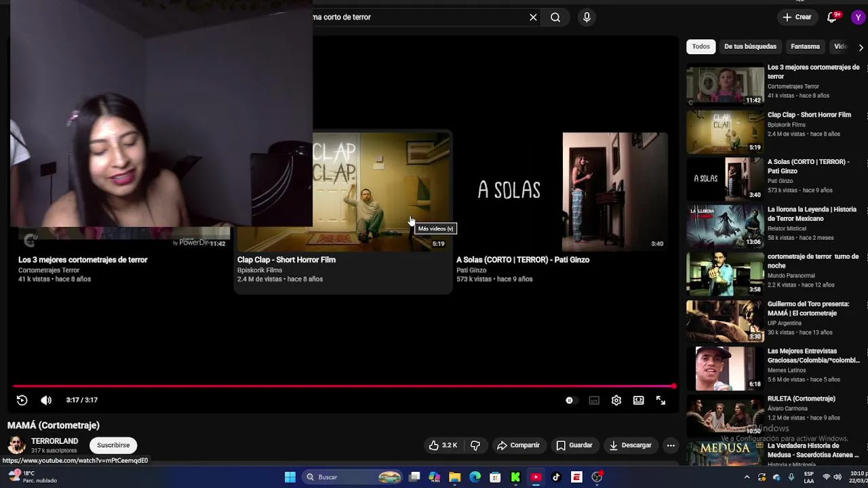Click the video title 'MAMÁ (Cortometraje)'

(x=54, y=425)
